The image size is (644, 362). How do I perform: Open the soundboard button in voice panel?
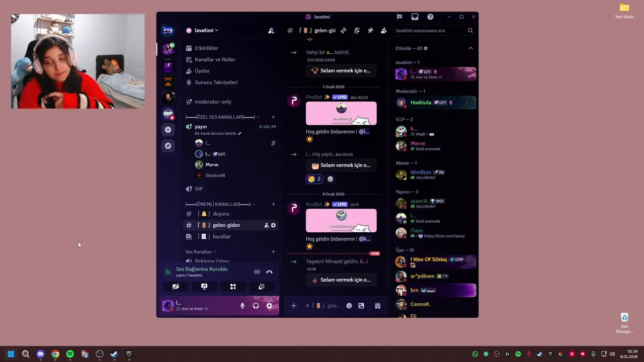click(x=262, y=287)
